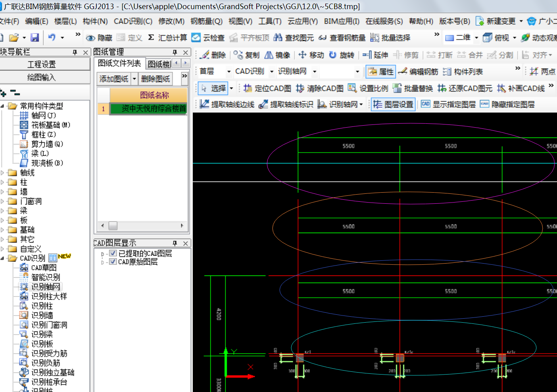The height and width of the screenshot is (392, 557).
Task: Pin the CAD图层显示 panel
Action: point(175,243)
